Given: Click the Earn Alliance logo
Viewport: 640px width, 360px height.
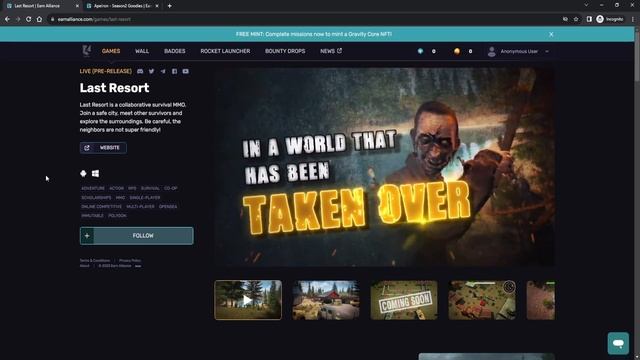Looking at the screenshot, I should [x=87, y=51].
